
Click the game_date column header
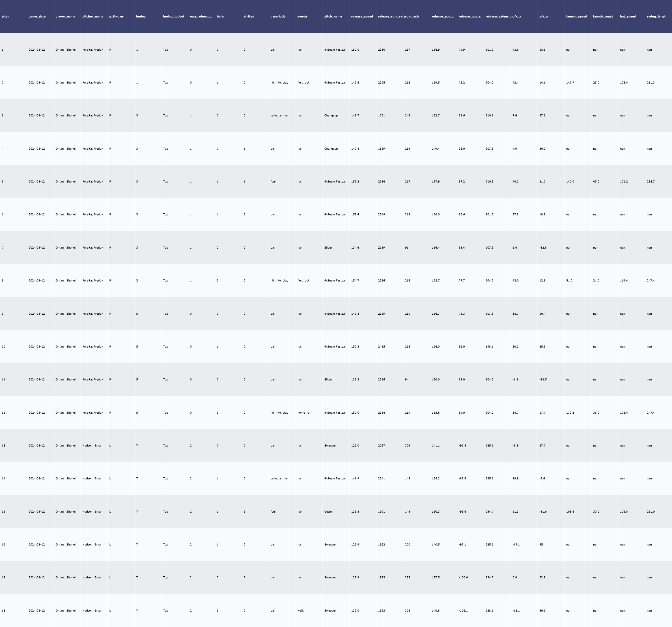pos(37,17)
